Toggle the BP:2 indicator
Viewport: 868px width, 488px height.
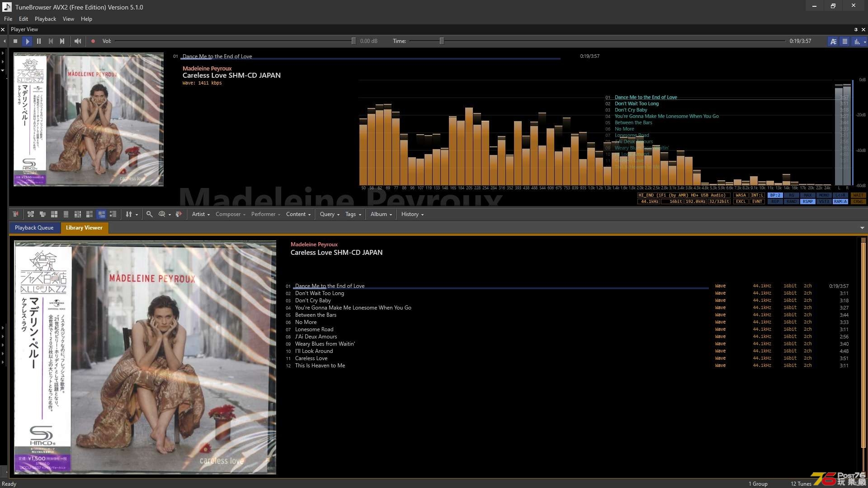(x=775, y=195)
